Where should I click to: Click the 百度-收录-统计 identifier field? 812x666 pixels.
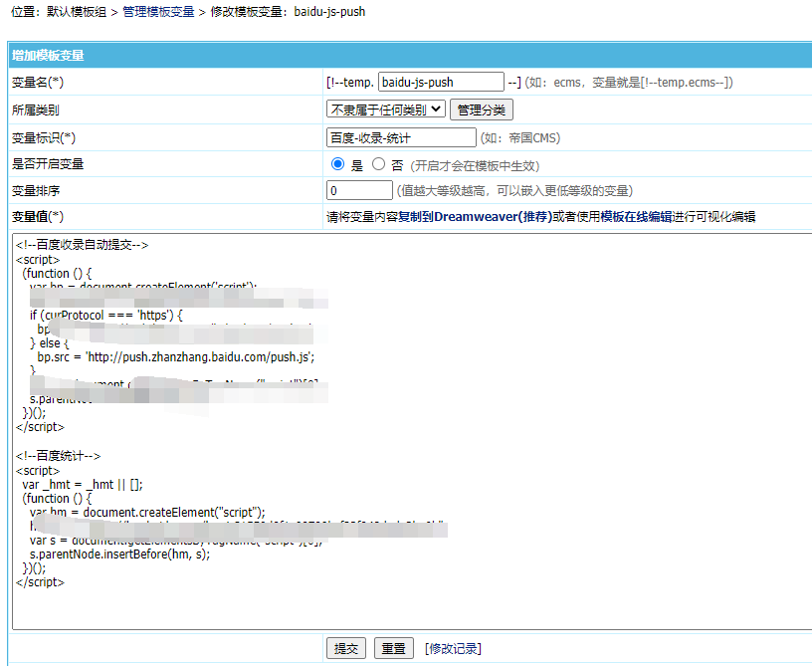[399, 136]
